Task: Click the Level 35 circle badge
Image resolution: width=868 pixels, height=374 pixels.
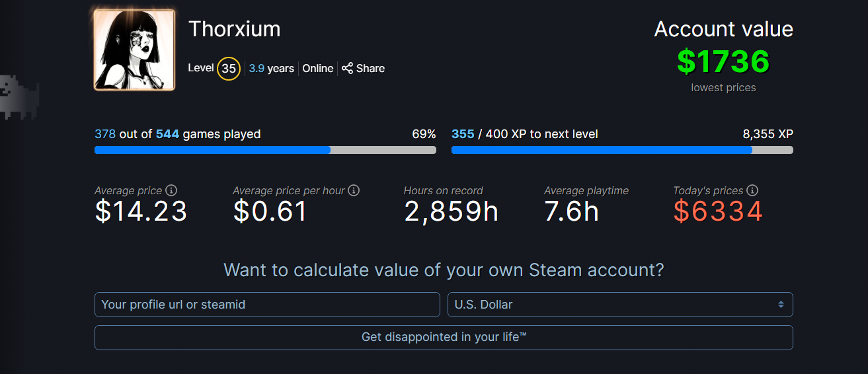Action: tap(229, 68)
